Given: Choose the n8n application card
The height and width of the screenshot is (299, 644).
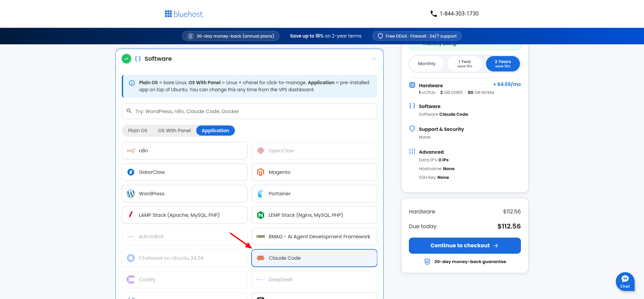Looking at the screenshot, I should point(184,151).
